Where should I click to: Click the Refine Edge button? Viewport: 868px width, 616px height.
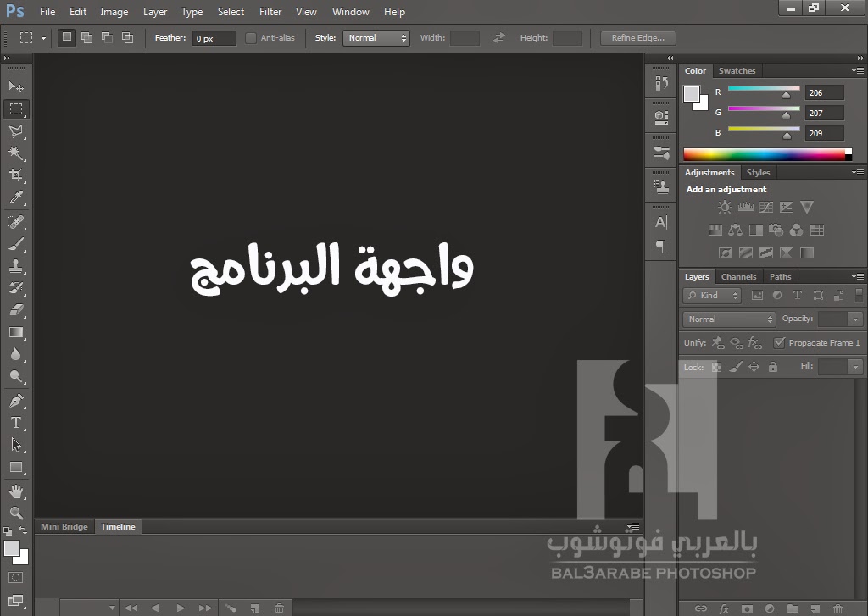pos(638,38)
